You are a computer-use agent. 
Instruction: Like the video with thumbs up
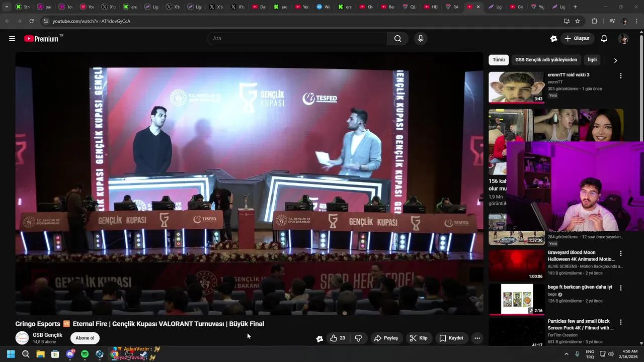pos(338,338)
